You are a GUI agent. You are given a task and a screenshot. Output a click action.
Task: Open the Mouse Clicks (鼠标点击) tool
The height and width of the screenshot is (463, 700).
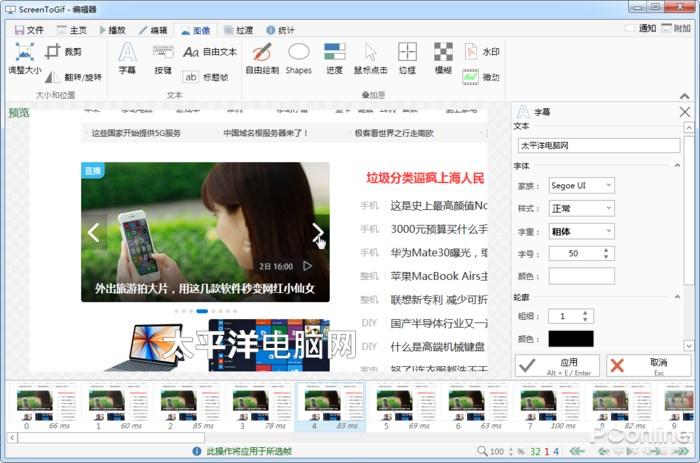pos(371,58)
